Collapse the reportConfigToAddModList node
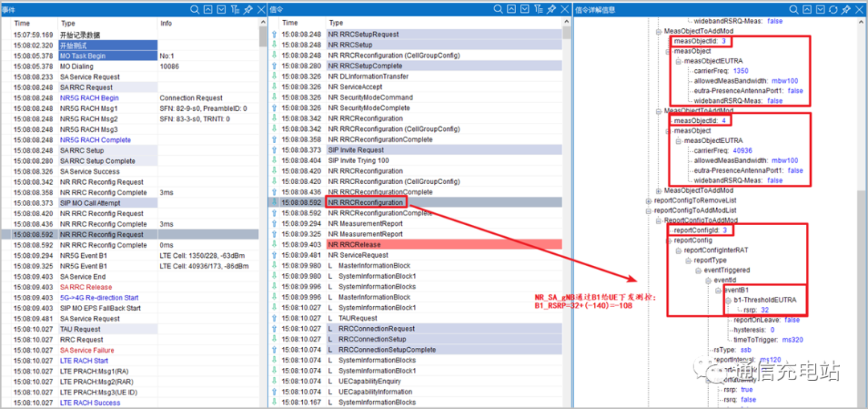 click(649, 211)
